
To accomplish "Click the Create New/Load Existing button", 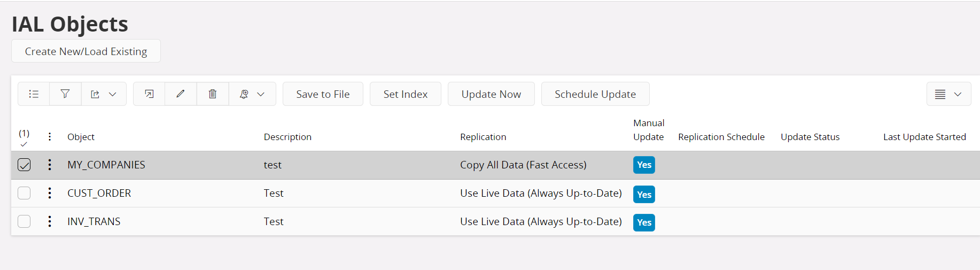I will (86, 51).
